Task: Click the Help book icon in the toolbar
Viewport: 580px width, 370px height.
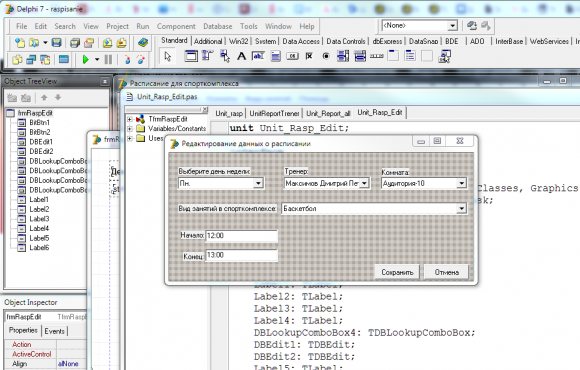Action: coord(143,43)
